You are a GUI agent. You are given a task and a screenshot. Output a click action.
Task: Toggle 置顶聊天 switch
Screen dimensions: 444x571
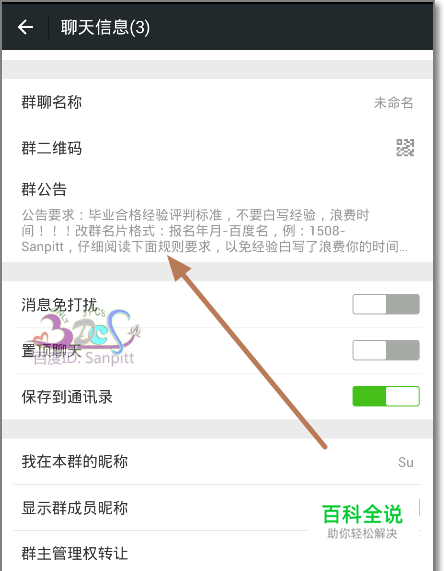point(386,350)
